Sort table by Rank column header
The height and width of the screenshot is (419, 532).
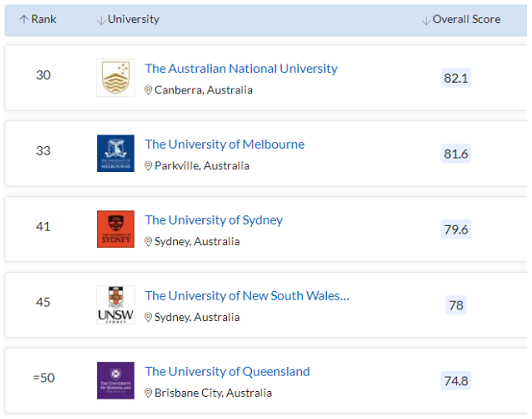tap(38, 19)
